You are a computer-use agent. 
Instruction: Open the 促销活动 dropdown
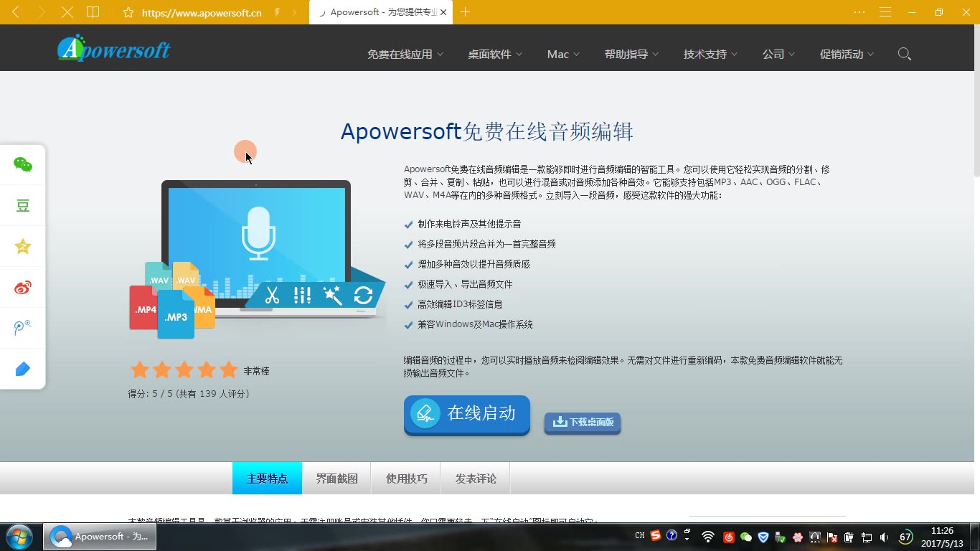click(x=847, y=55)
